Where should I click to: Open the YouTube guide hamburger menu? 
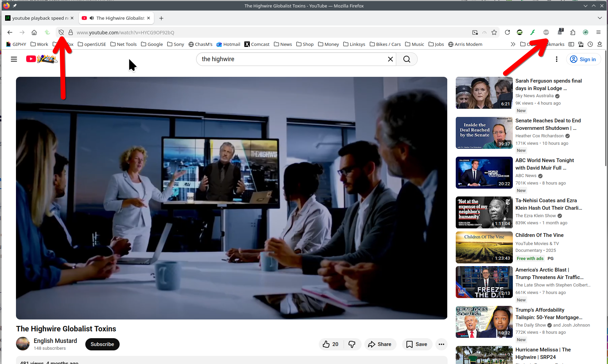[x=14, y=59]
